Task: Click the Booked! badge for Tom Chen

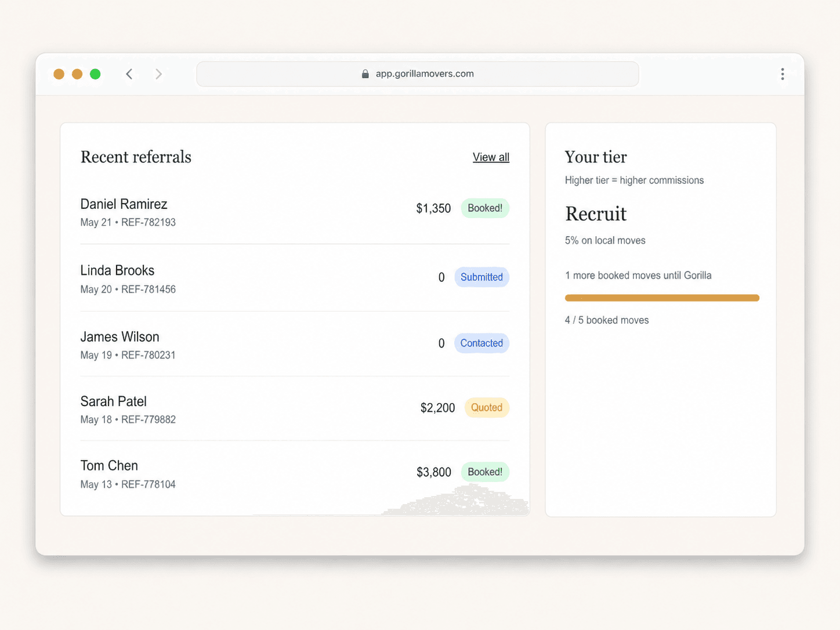Action: 485,472
